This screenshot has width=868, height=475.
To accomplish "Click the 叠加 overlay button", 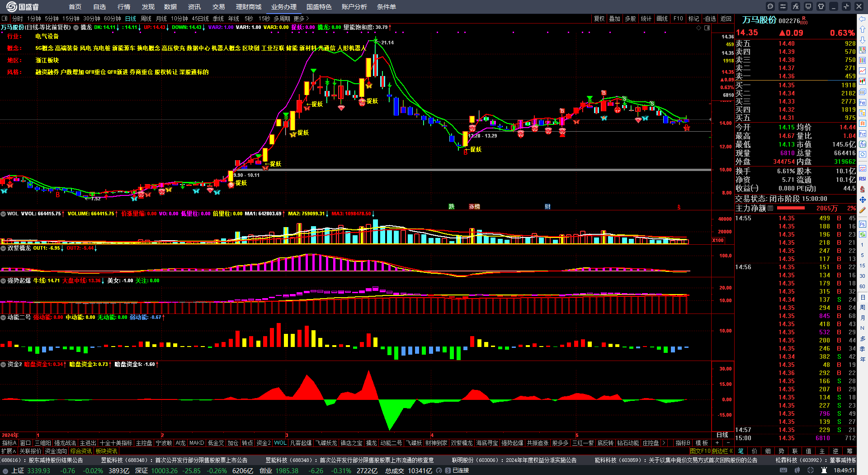I will pos(615,19).
